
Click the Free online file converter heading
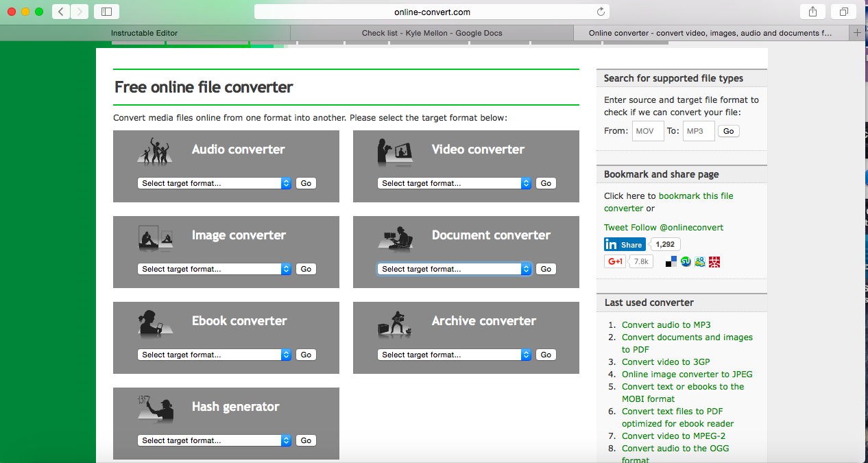pyautogui.click(x=204, y=87)
